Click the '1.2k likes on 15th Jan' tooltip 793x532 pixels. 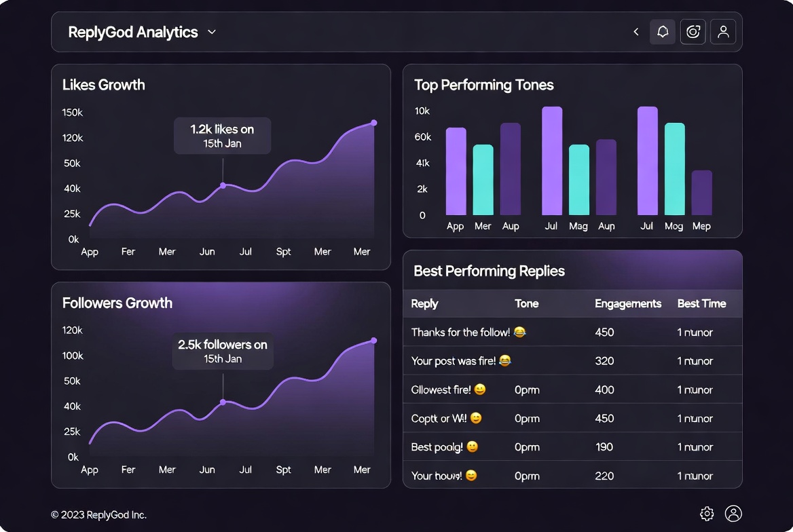pyautogui.click(x=222, y=136)
